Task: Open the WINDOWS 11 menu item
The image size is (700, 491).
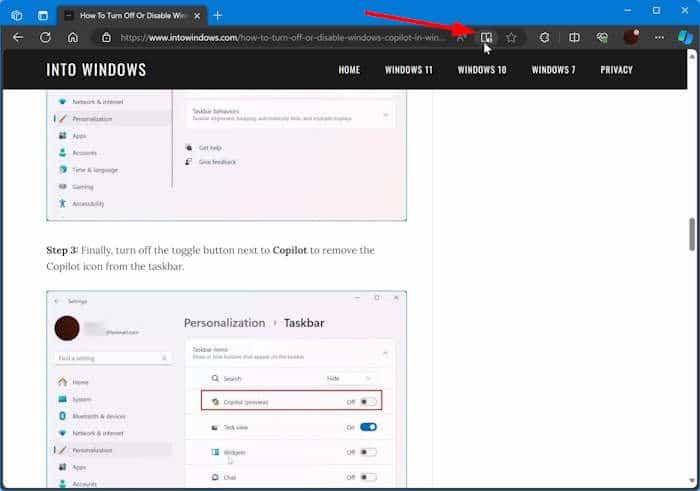Action: 408,70
